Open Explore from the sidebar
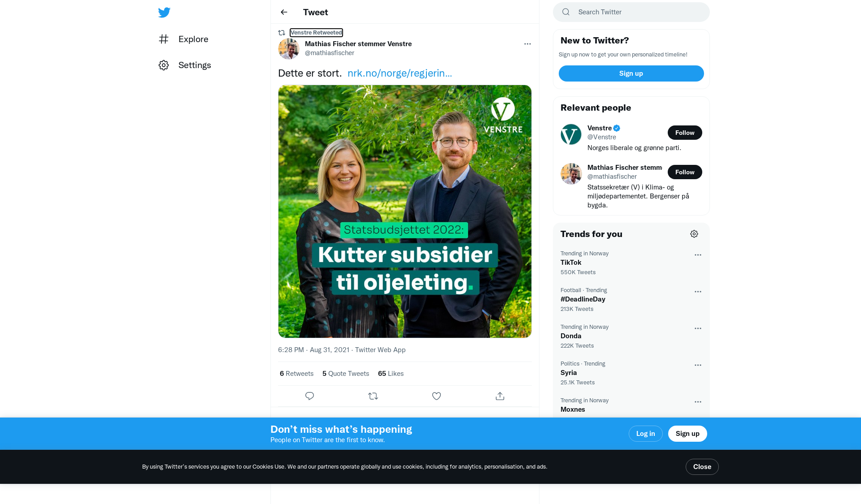Image resolution: width=861 pixels, height=504 pixels. (183, 39)
